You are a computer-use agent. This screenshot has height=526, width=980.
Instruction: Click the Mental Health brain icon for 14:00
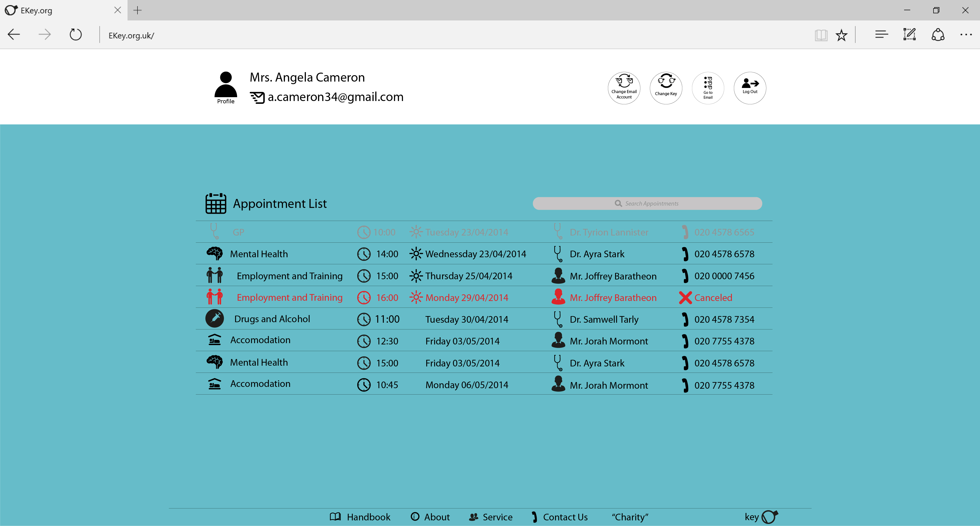point(215,253)
